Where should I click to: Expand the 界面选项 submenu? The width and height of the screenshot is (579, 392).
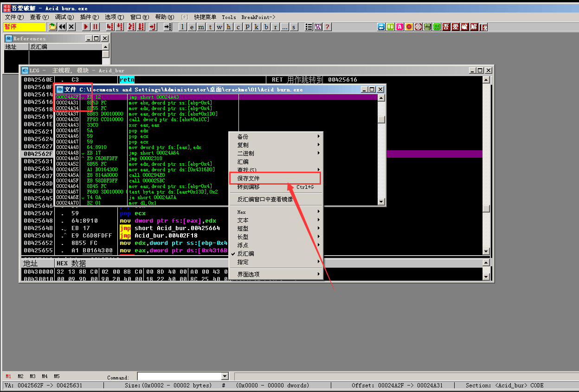(276, 274)
